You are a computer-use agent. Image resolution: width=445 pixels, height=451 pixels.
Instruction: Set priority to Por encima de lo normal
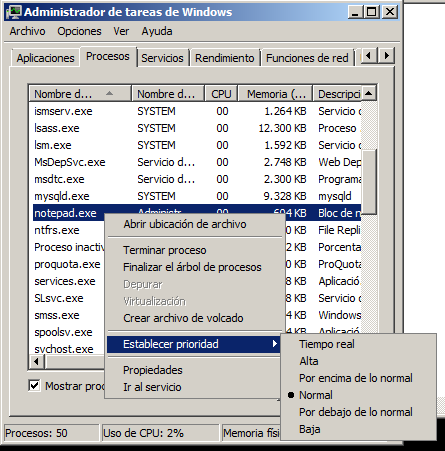(359, 378)
